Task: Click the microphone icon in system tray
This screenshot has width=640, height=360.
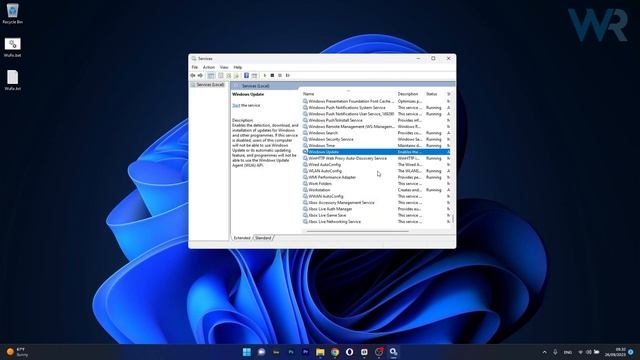Action: pyautogui.click(x=556, y=352)
